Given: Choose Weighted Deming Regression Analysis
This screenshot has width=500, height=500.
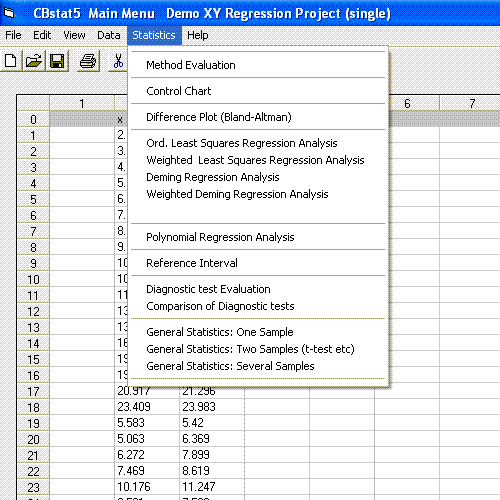Looking at the screenshot, I should [x=258, y=194].
